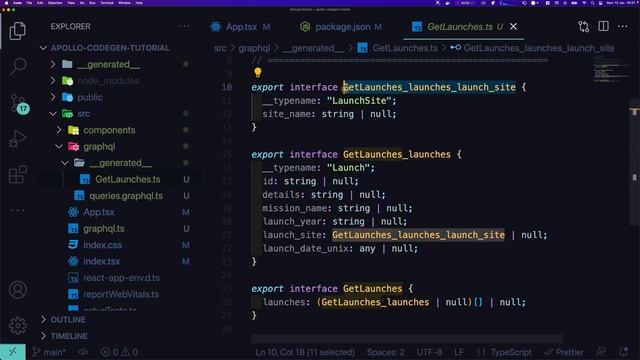Open the Manage gear settings icon
Screen dimensions: 640x360
click(x=18, y=326)
